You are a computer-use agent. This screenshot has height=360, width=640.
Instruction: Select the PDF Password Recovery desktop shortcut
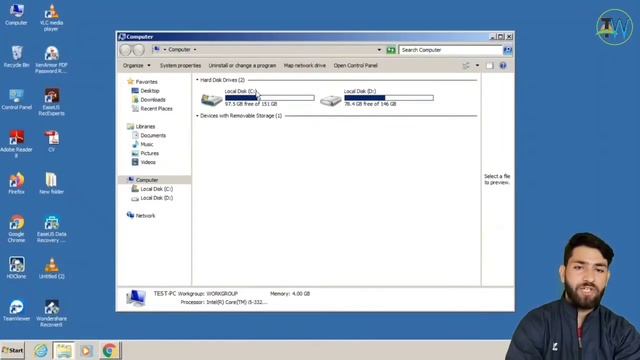[x=51, y=60]
